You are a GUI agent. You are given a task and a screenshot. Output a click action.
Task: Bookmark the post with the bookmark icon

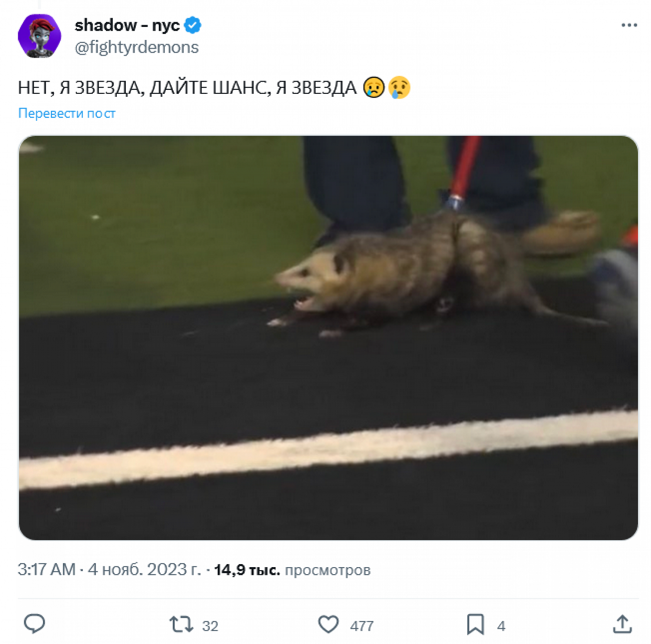click(x=475, y=624)
